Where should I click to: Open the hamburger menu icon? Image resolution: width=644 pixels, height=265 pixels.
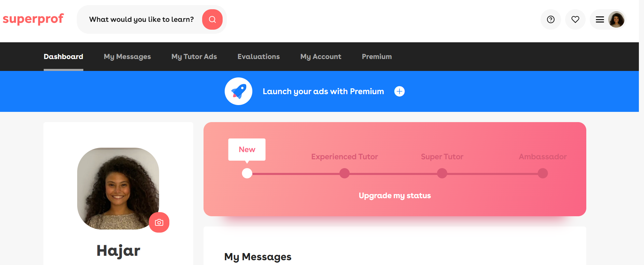600,19
